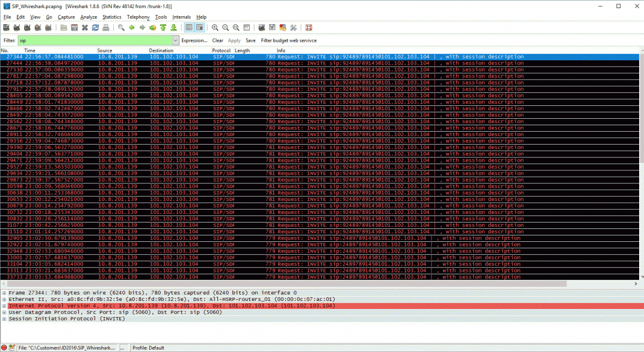Viewport: 644px width, 352px height.
Task: Save this capture file icon
Action: pos(74,27)
